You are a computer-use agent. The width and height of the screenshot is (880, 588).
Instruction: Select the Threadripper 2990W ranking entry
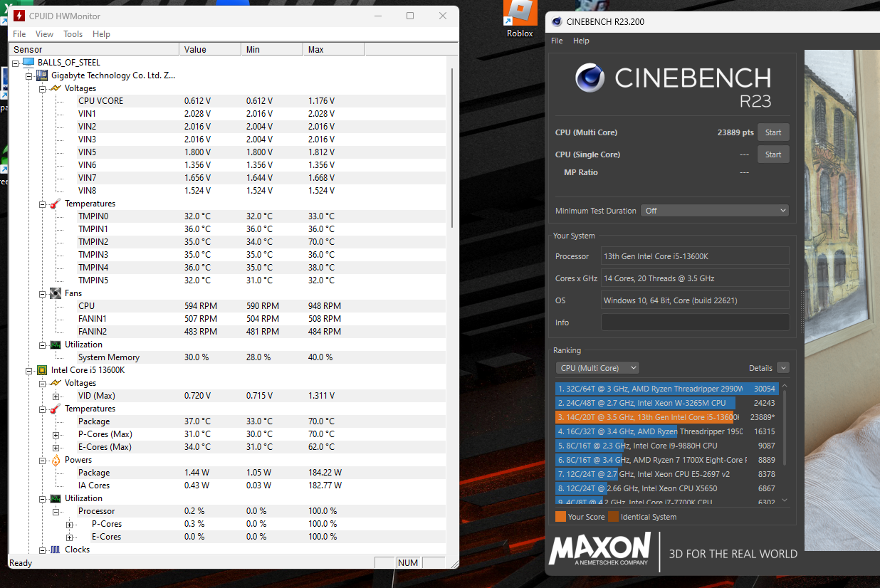(x=666, y=389)
